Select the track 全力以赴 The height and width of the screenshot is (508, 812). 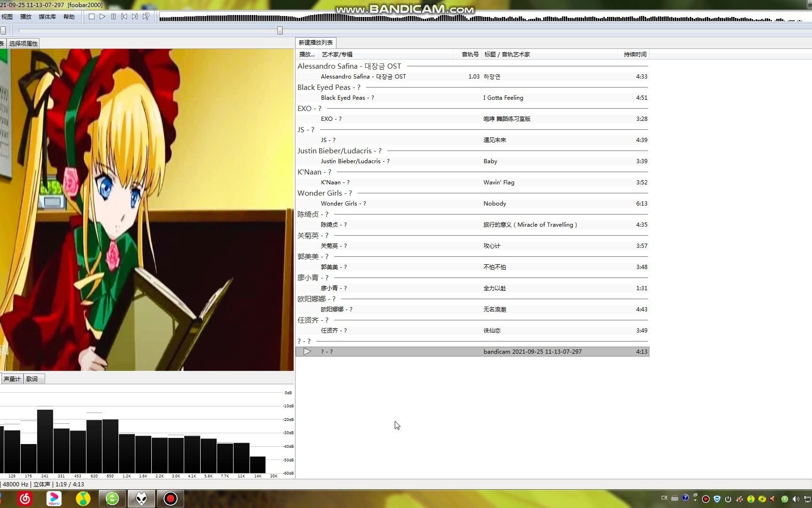[472, 288]
